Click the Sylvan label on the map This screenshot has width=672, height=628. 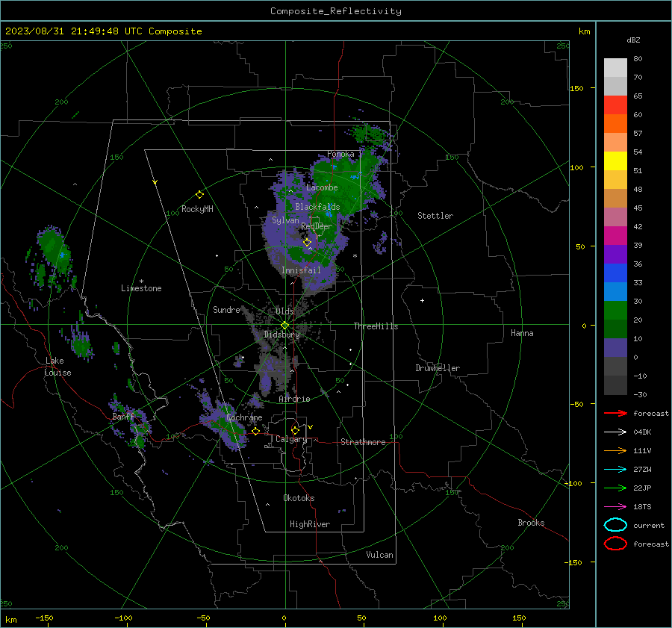pyautogui.click(x=285, y=220)
